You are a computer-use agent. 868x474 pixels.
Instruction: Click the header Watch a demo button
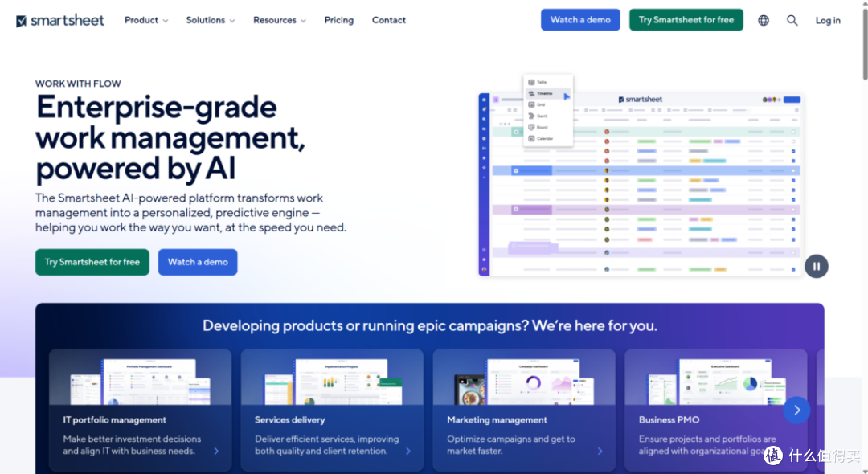coord(580,20)
